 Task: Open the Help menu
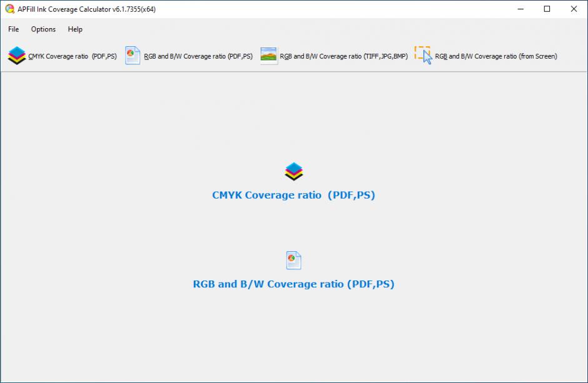[x=75, y=29]
